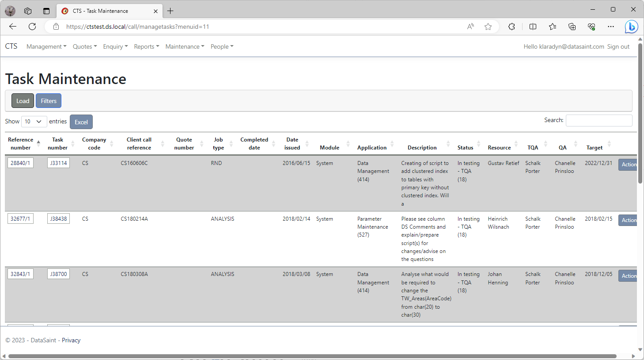Open a new browser tab
The width and height of the screenshot is (644, 360).
[170, 11]
